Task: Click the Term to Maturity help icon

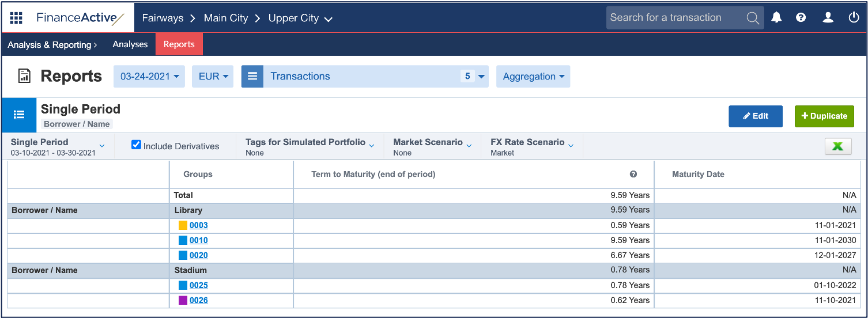Action: 633,174
